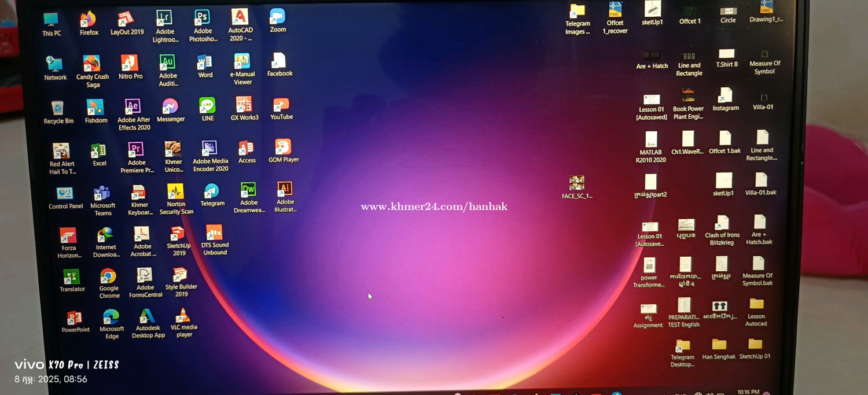Select the Han Senghak folder
Image resolution: width=868 pixels, height=395 pixels.
(719, 349)
